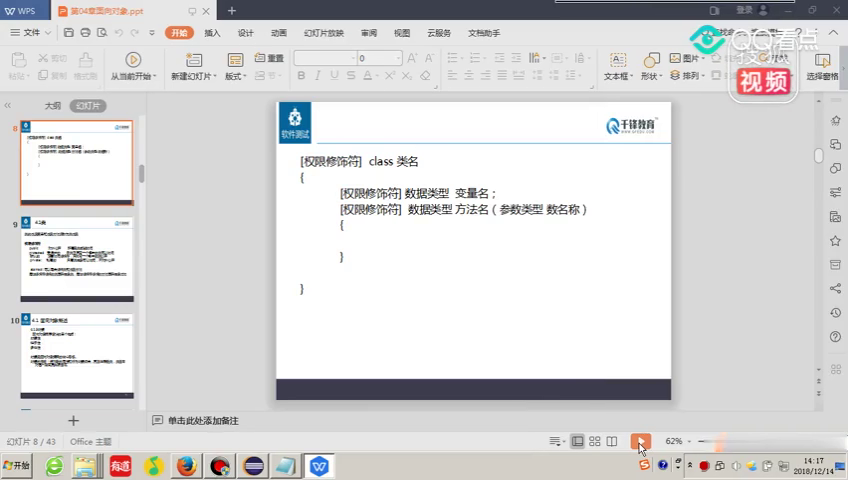Open slide sorter view in status bar
Image resolution: width=848 pixels, height=480 pixels.
(x=595, y=441)
